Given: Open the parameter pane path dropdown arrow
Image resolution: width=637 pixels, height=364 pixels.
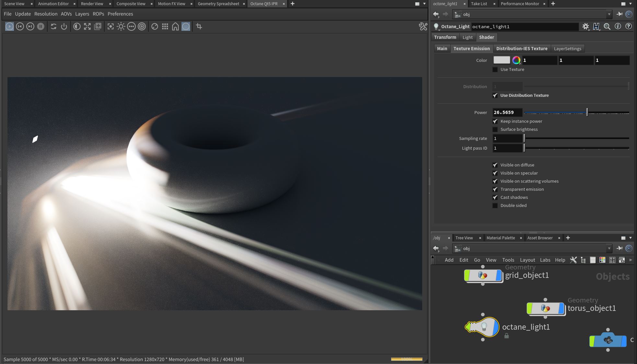Looking at the screenshot, I should click(609, 14).
